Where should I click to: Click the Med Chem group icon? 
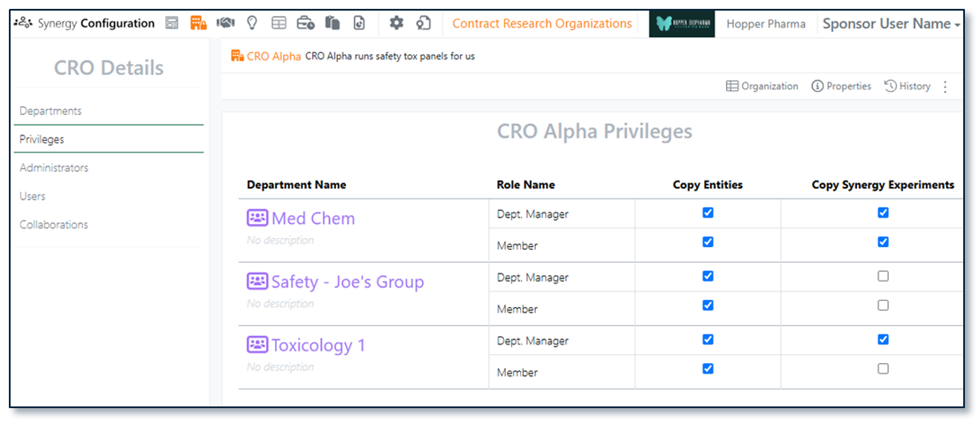point(256,218)
